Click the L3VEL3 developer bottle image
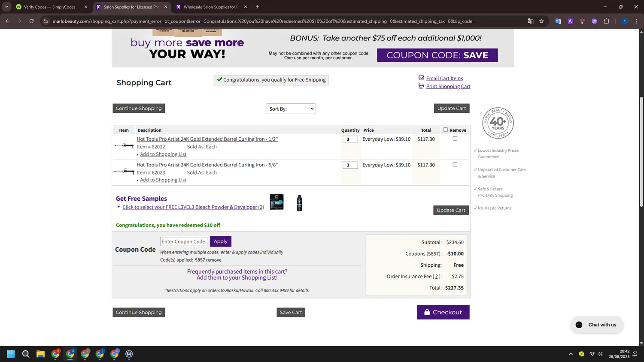 [x=300, y=203]
